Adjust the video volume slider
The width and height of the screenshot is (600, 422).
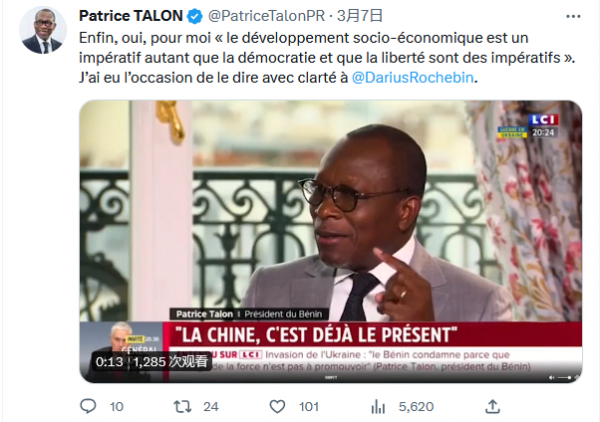click(564, 378)
